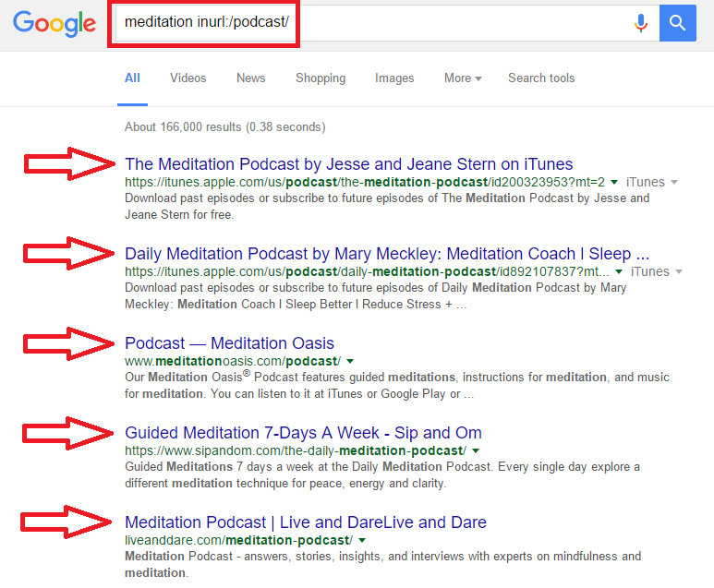This screenshot has width=714, height=588.
Task: Open Guided Meditation 7-Days A Week result
Action: tap(303, 433)
